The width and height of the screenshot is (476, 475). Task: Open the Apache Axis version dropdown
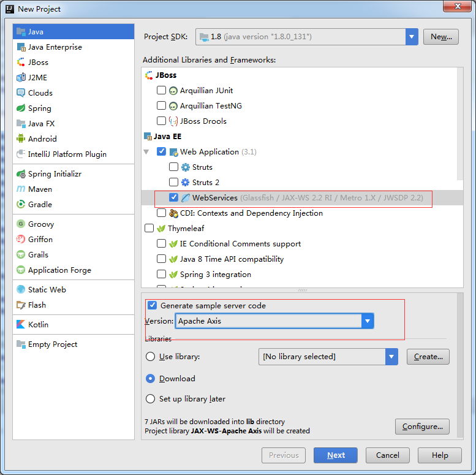(368, 321)
